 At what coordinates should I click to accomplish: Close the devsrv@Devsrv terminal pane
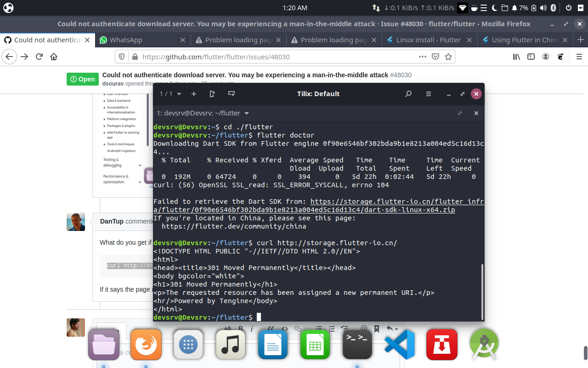(476, 113)
